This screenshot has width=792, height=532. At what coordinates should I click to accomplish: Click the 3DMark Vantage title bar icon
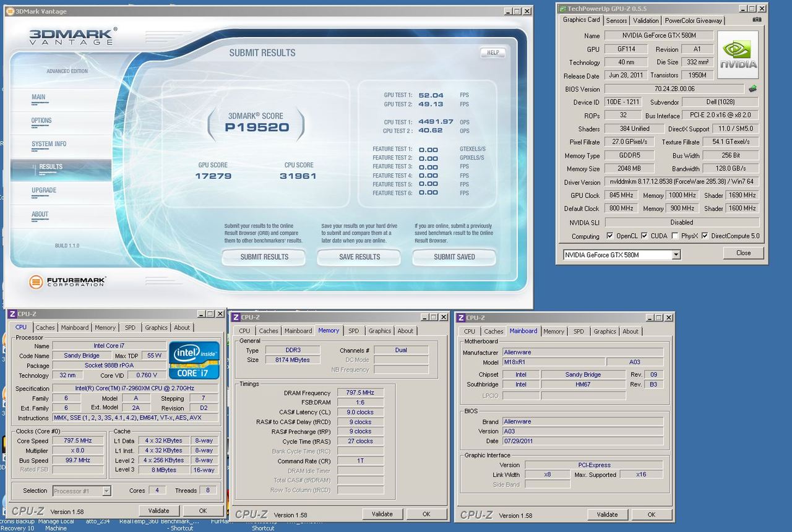[10, 11]
